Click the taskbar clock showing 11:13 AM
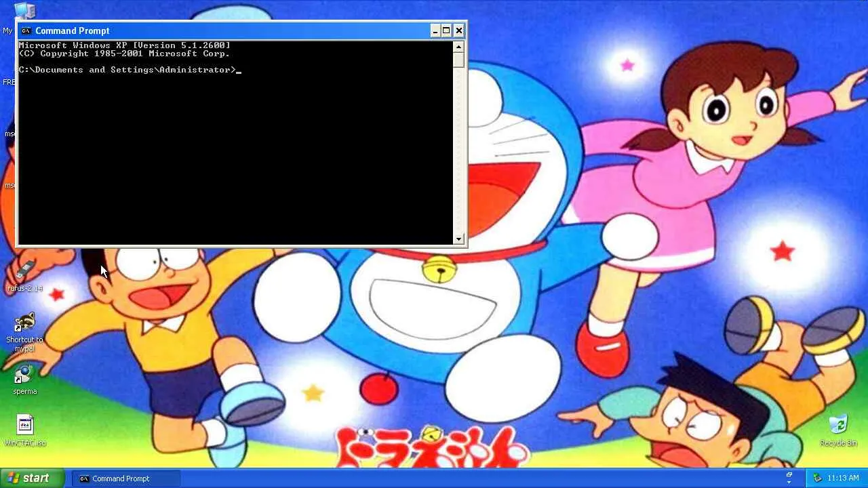Viewport: 868px width, 488px height. 843,479
